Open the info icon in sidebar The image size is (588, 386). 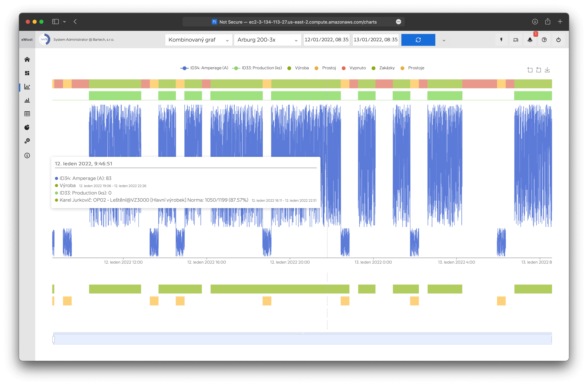coord(27,156)
